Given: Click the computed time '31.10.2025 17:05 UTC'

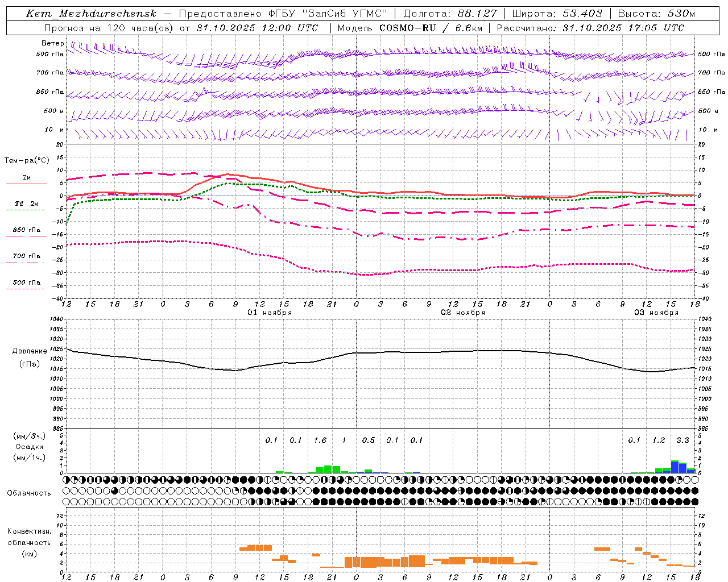Looking at the screenshot, I should [623, 28].
